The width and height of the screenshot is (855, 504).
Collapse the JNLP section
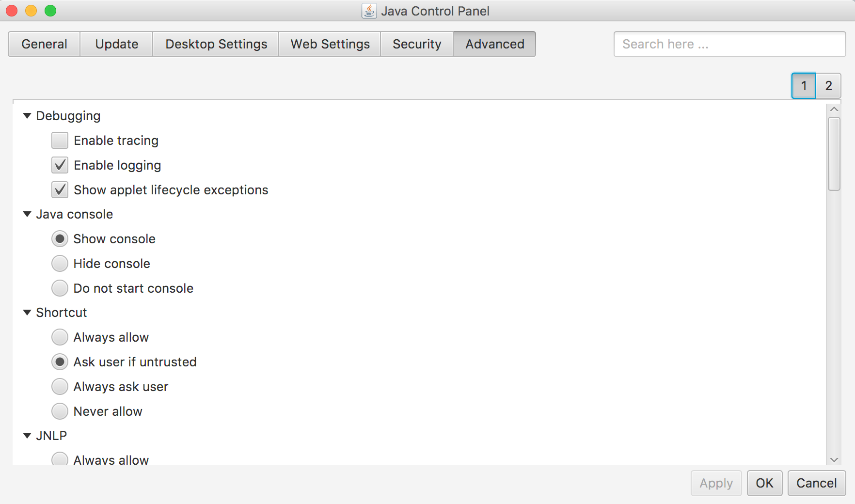27,436
